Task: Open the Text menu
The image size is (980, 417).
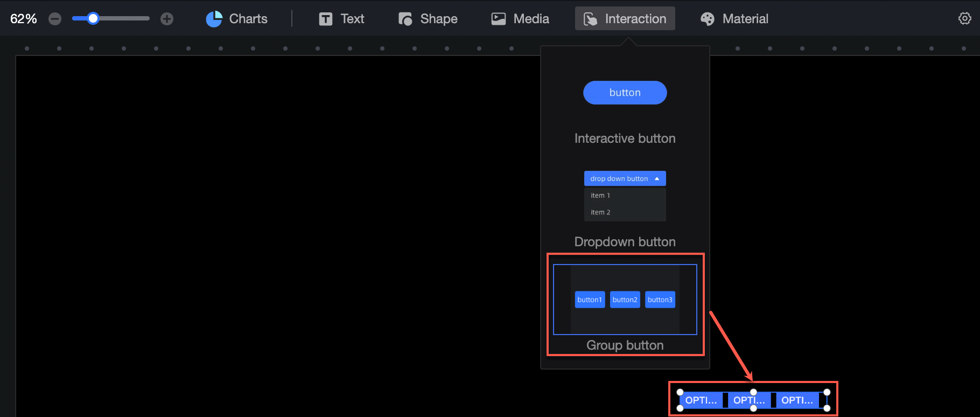Action: [341, 19]
